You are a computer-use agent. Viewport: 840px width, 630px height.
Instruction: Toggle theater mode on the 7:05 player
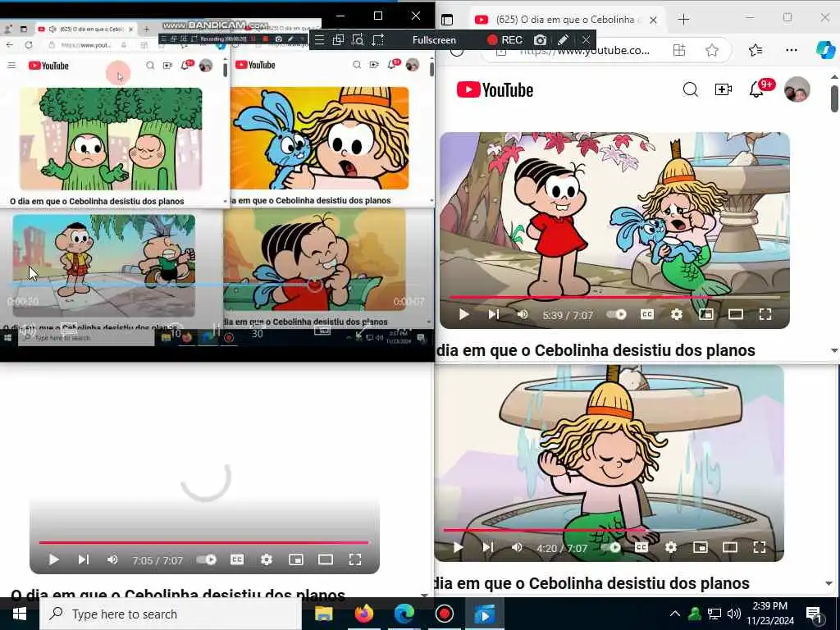[x=325, y=559]
